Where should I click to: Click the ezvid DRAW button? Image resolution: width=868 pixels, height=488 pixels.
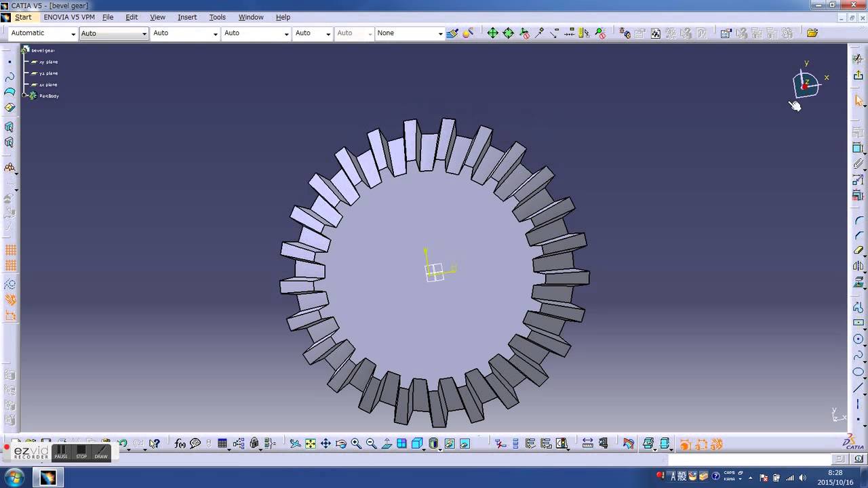point(101,452)
